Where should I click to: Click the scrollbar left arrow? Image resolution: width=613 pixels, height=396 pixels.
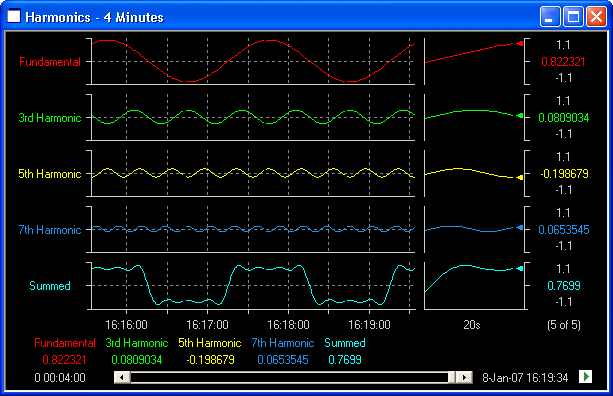(122, 377)
